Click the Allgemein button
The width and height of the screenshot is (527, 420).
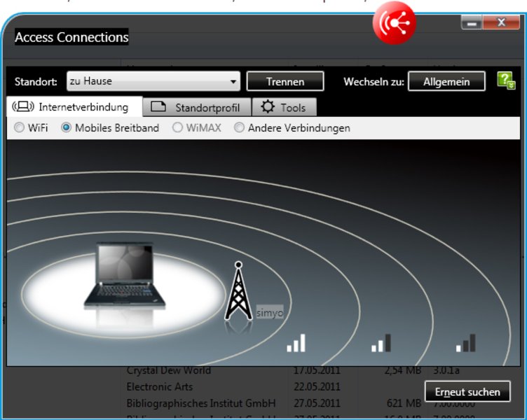click(446, 81)
